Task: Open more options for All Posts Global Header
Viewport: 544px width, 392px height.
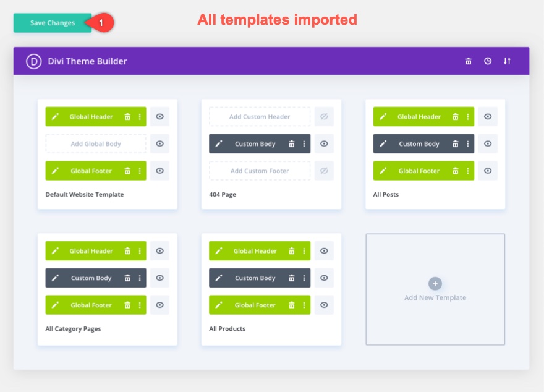Action: [468, 117]
